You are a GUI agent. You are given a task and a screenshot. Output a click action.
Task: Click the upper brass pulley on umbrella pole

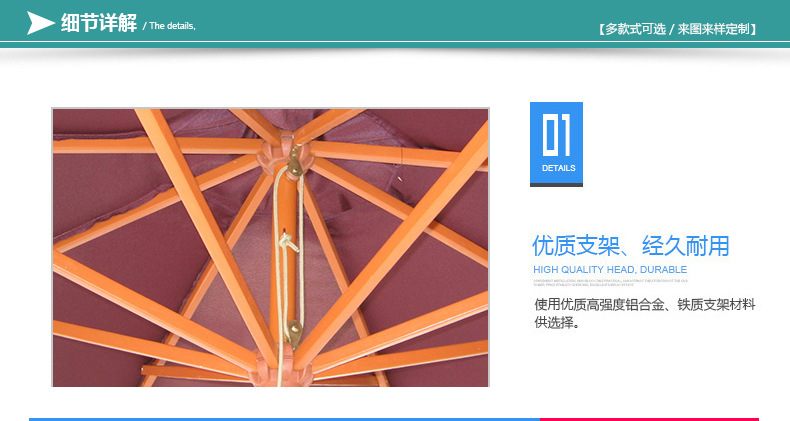coord(294,164)
